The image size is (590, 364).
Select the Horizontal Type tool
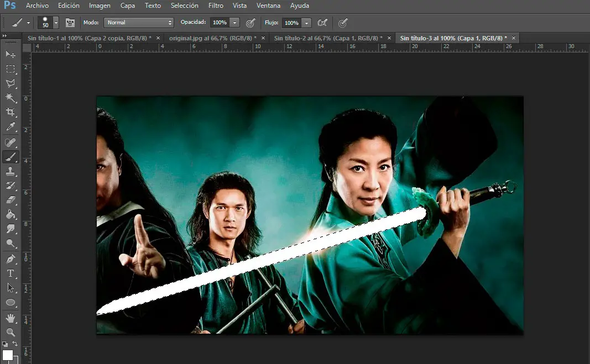[x=11, y=273]
